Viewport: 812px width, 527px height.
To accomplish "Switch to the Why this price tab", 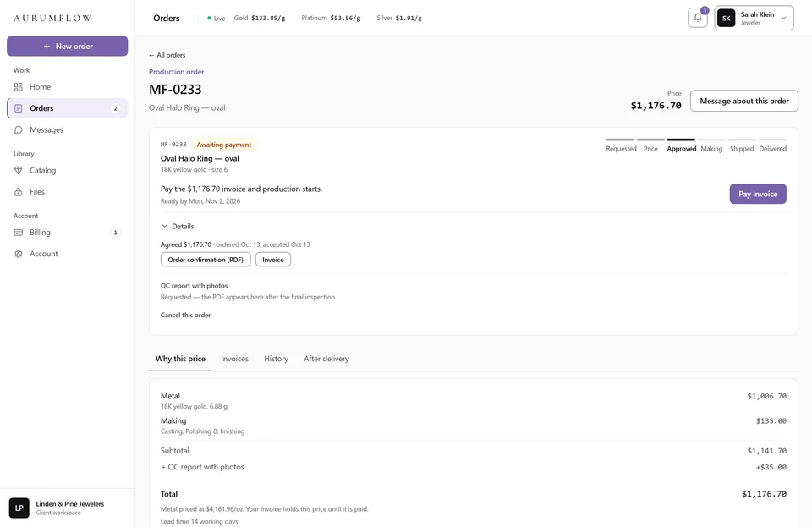I will (180, 359).
